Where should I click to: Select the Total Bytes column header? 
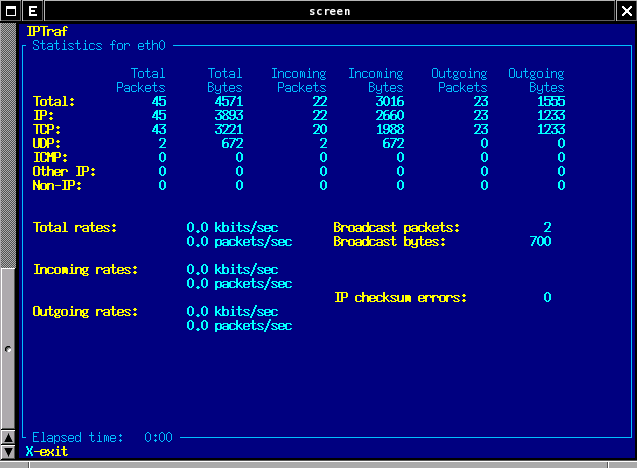(x=225, y=80)
